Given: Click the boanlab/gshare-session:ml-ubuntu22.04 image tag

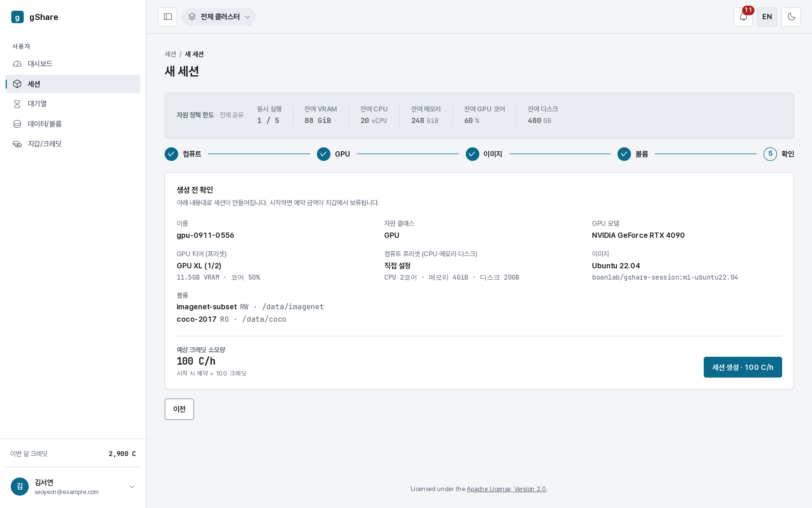Looking at the screenshot, I should (x=665, y=277).
